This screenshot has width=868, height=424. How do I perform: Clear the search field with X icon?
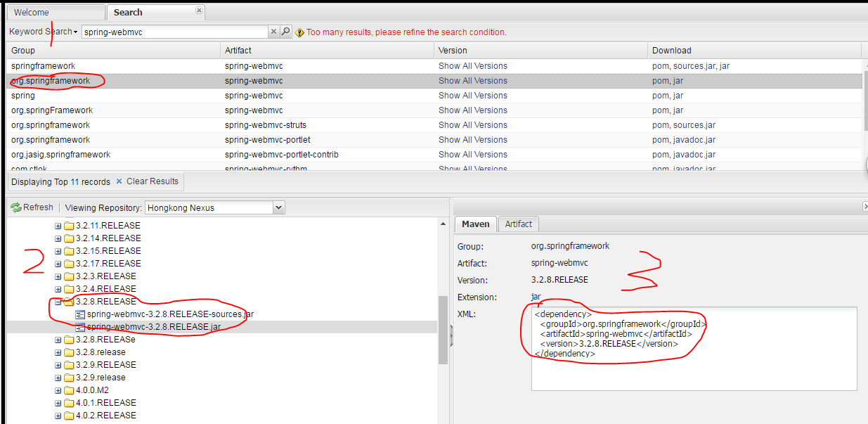tap(274, 32)
